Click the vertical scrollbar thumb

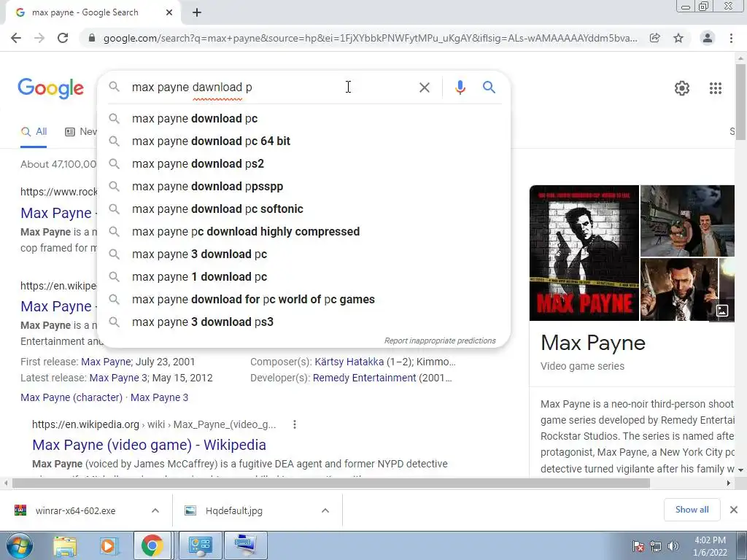[x=740, y=101]
